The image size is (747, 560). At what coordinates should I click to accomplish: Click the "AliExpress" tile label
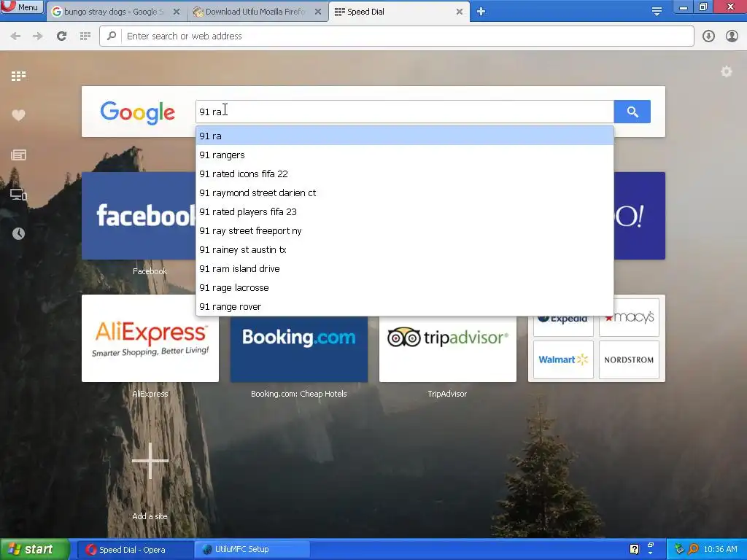[150, 394]
